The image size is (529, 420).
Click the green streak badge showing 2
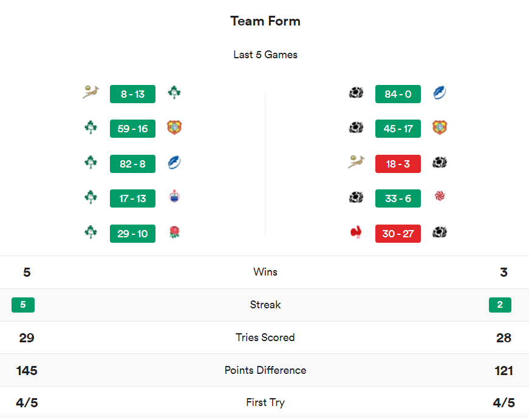500,305
